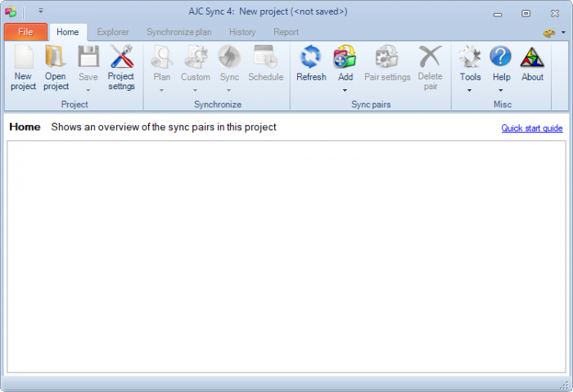Click the window resize grip
The width and height of the screenshot is (573, 392).
(565, 385)
